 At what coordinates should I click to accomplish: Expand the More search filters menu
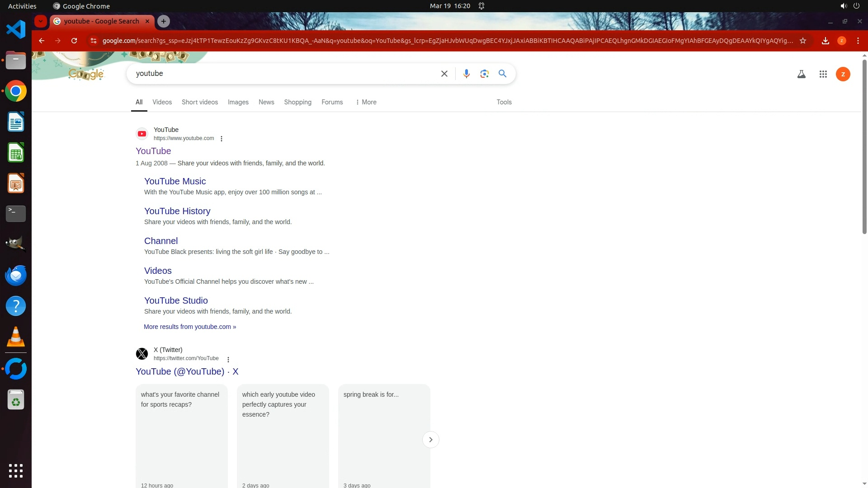[x=366, y=102]
